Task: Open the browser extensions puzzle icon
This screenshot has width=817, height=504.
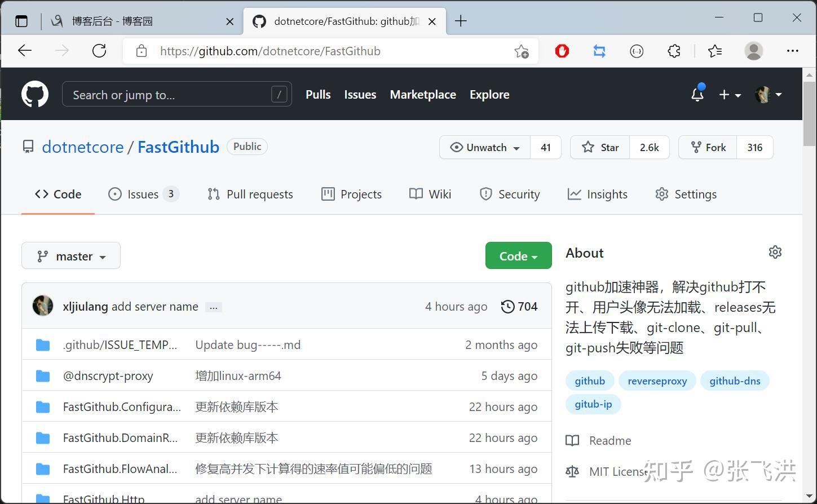Action: coord(673,51)
